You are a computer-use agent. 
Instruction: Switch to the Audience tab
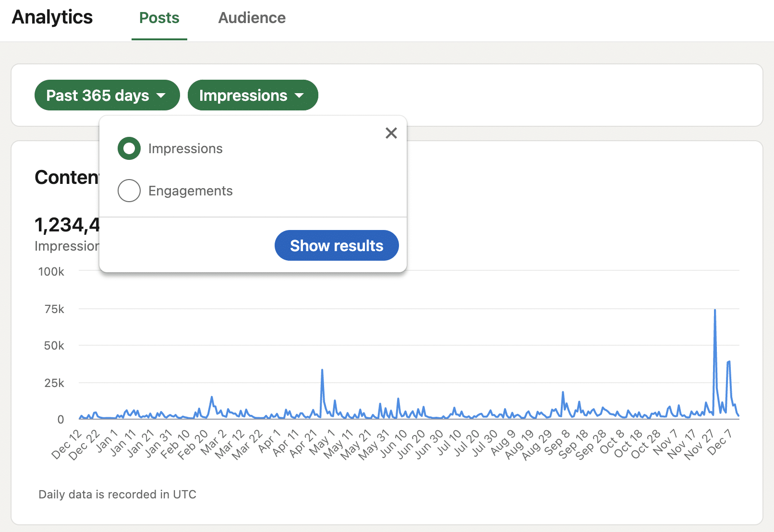[x=252, y=18]
